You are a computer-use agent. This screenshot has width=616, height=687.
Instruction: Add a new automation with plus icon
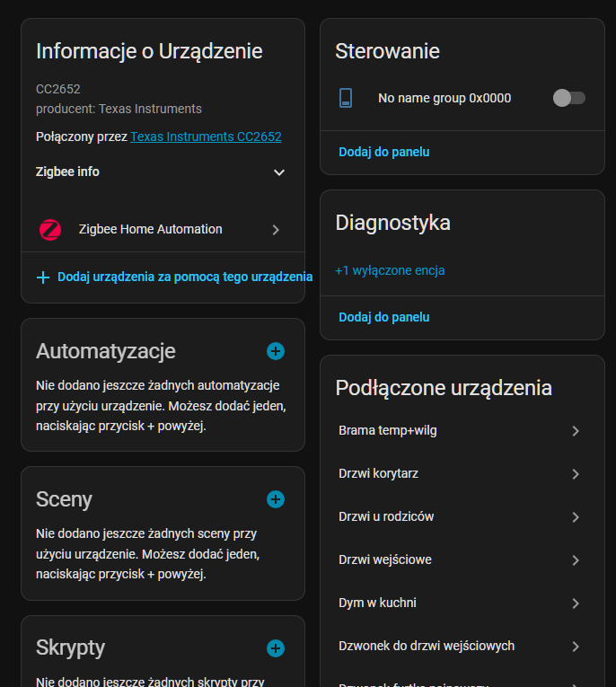point(276,350)
